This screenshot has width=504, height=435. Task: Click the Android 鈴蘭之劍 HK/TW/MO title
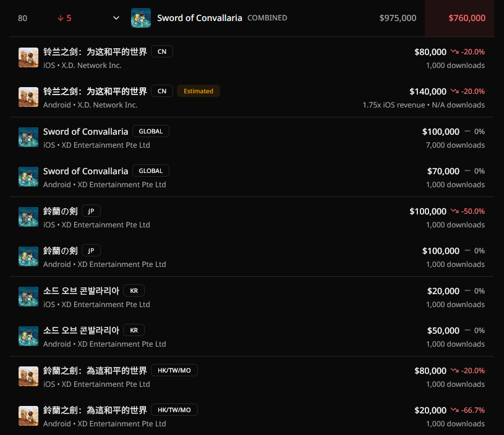tap(95, 410)
